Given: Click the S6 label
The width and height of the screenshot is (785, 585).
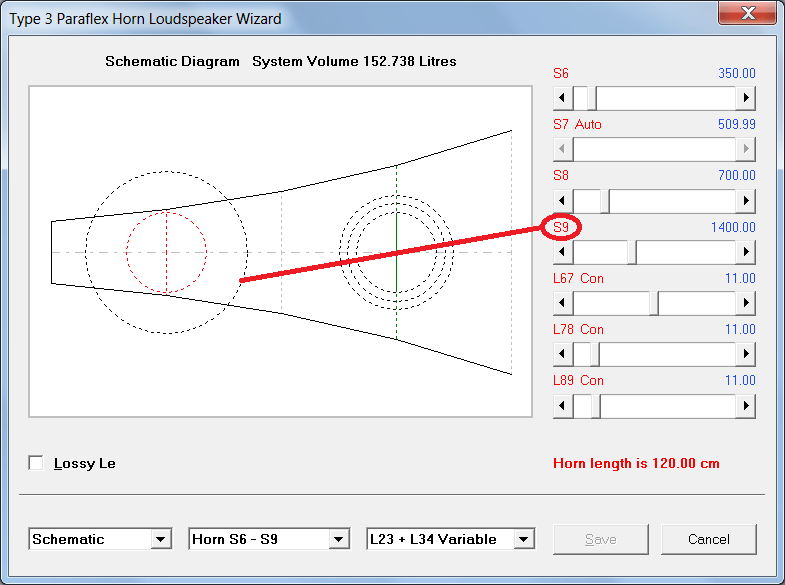Looking at the screenshot, I should (561, 73).
